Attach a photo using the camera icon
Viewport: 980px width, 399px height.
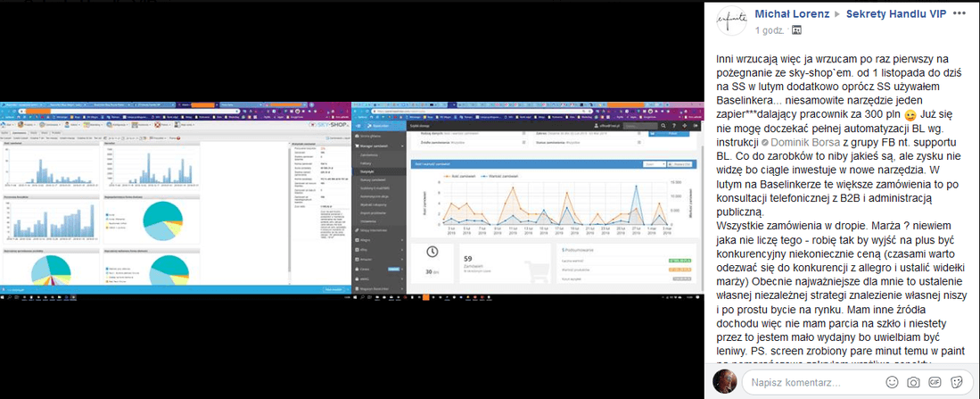(x=913, y=382)
